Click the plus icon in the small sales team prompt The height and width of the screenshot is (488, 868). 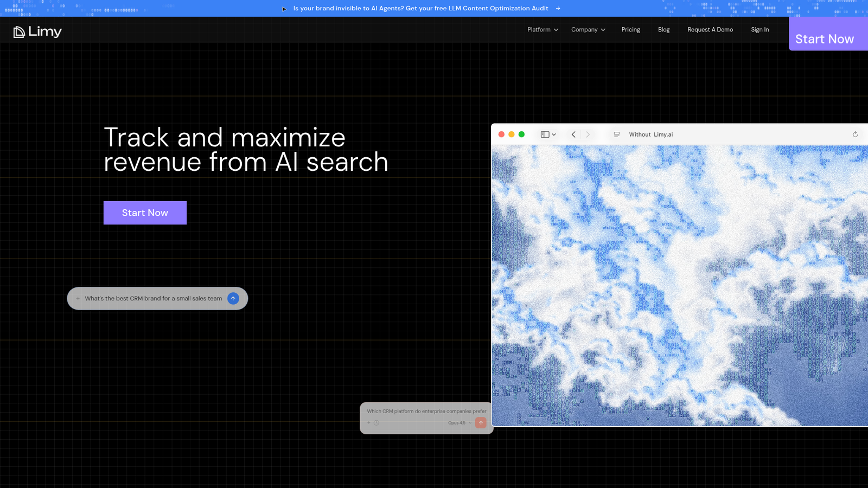78,298
